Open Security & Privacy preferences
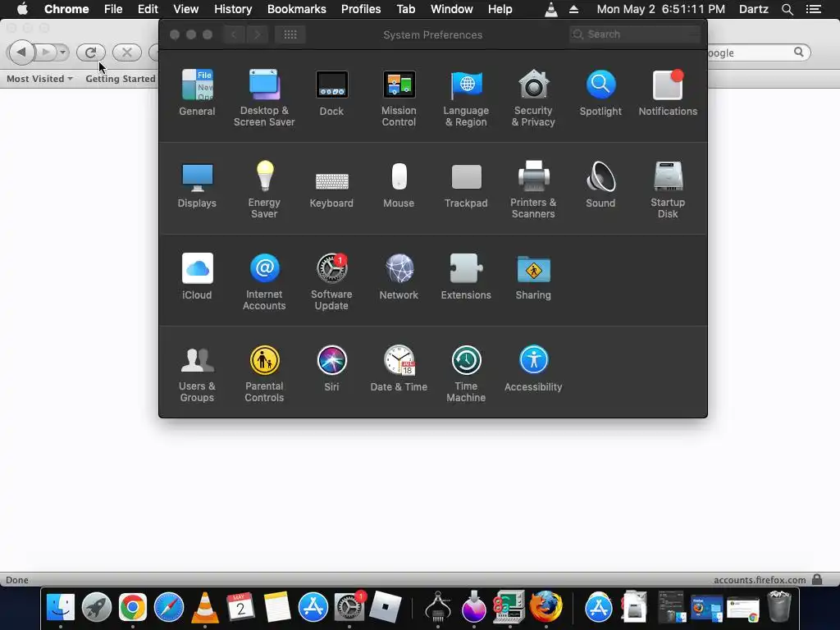Image resolution: width=840 pixels, height=630 pixels. 533,98
